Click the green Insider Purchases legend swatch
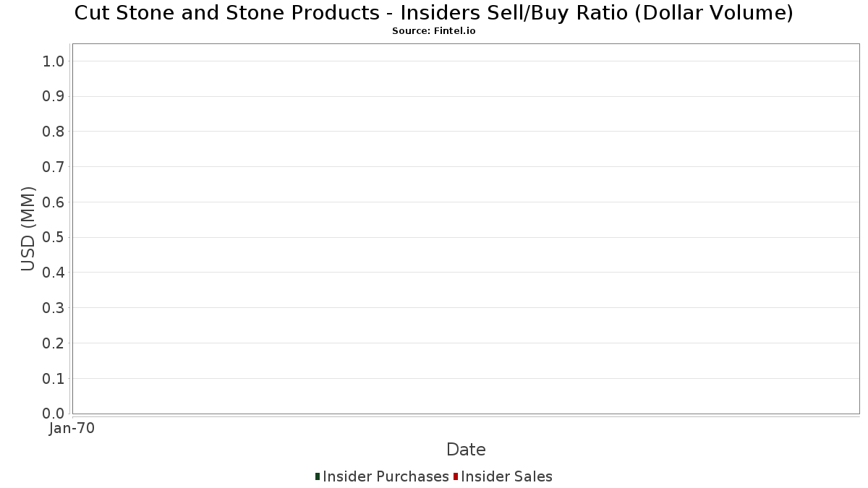 coord(318,476)
